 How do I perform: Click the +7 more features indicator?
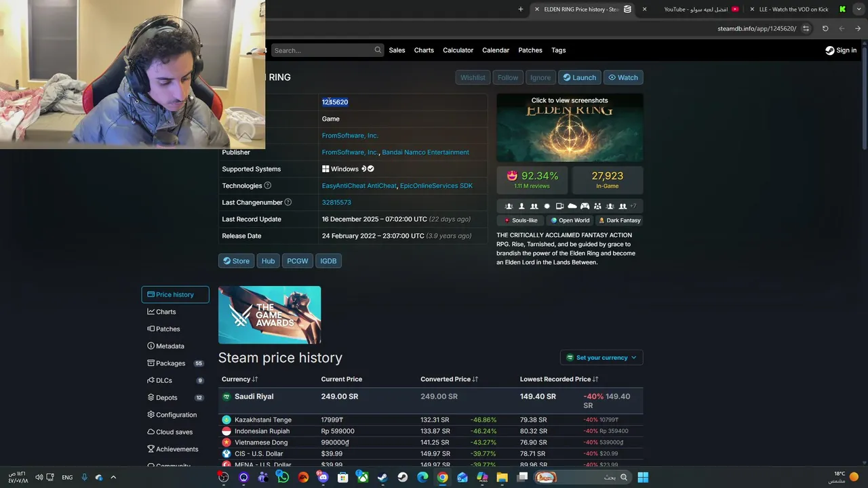pyautogui.click(x=633, y=206)
